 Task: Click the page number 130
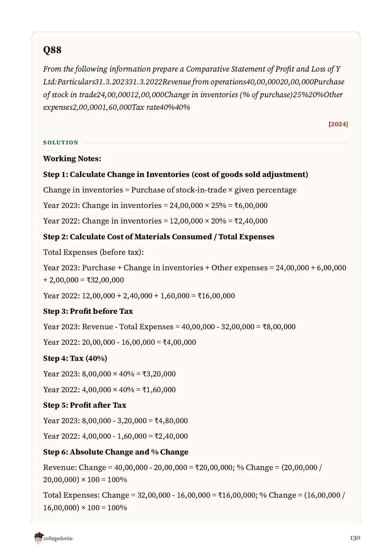[x=355, y=538]
